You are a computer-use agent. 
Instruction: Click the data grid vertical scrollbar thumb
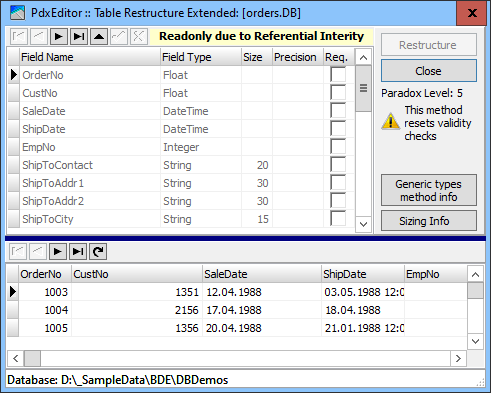475,291
